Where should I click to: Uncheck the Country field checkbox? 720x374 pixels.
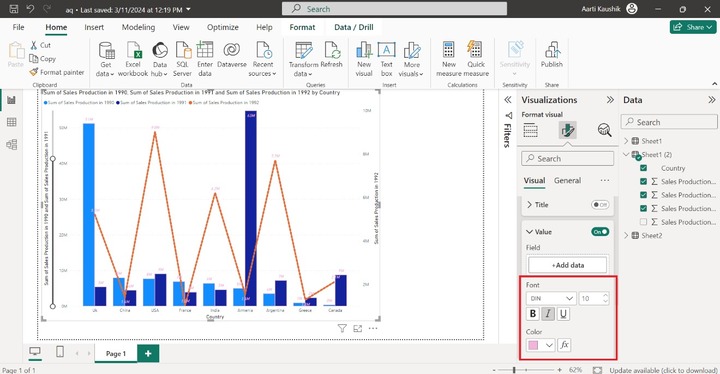pyautogui.click(x=643, y=168)
